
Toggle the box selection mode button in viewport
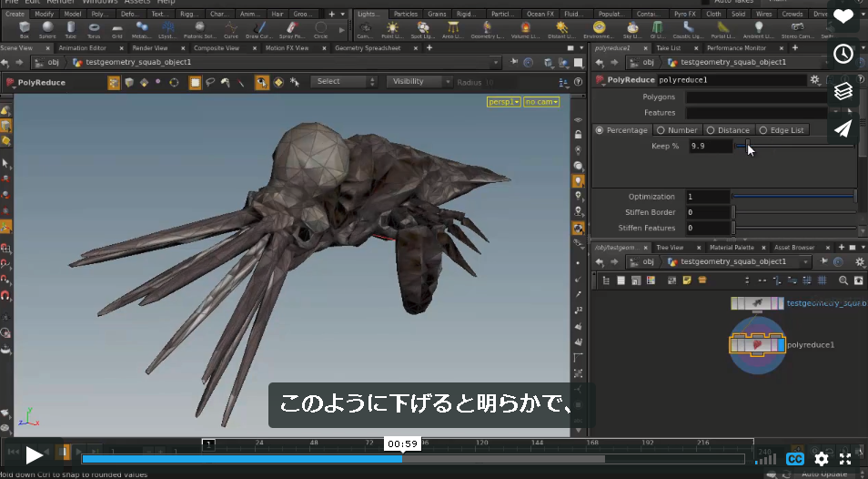click(x=195, y=83)
